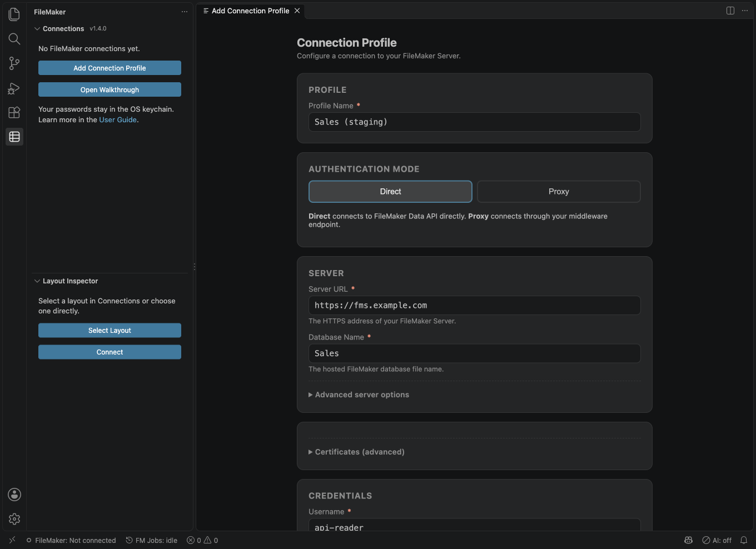The width and height of the screenshot is (756, 549).
Task: Click 'The hosted FileMaker database file name.' hint
Action: [x=376, y=369]
